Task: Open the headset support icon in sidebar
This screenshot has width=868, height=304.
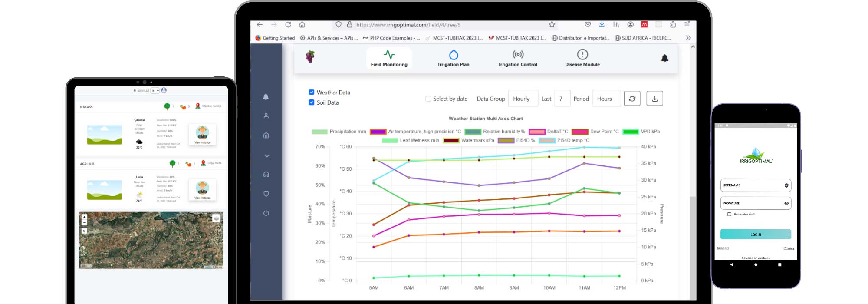Action: click(x=266, y=174)
